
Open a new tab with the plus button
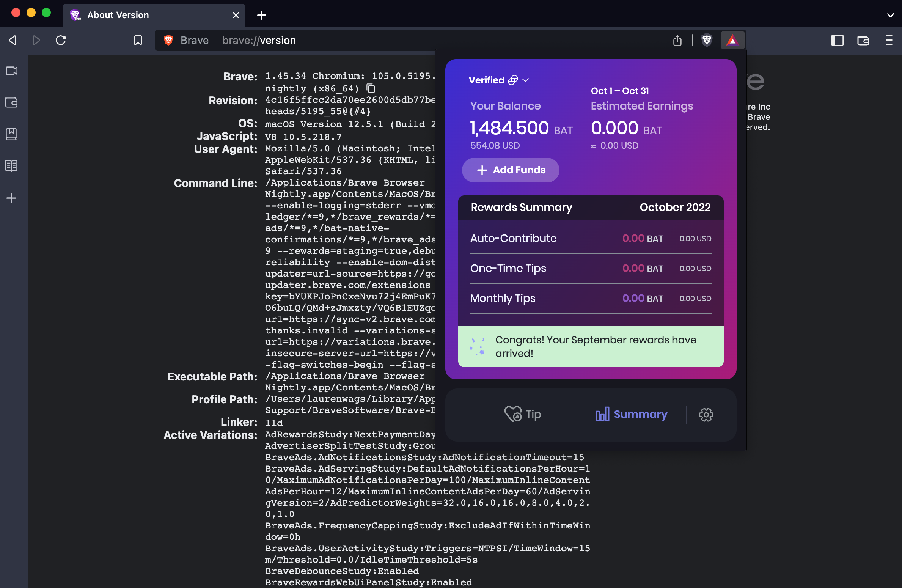(262, 15)
